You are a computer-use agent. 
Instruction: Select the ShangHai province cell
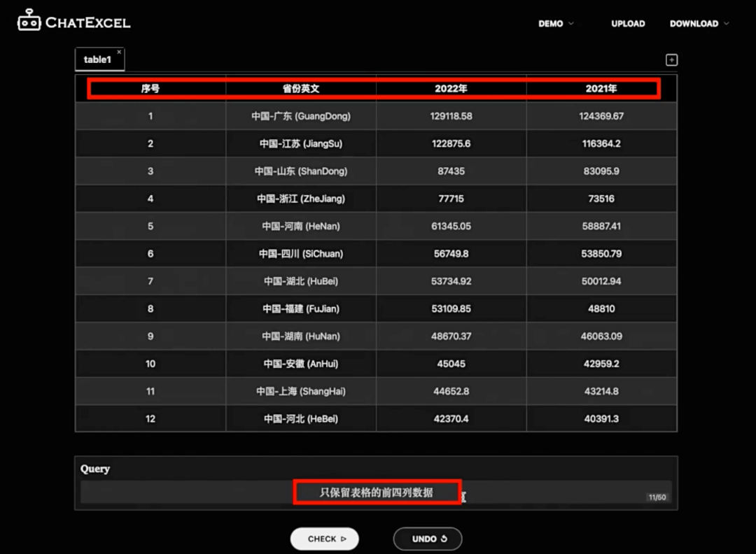(x=301, y=391)
